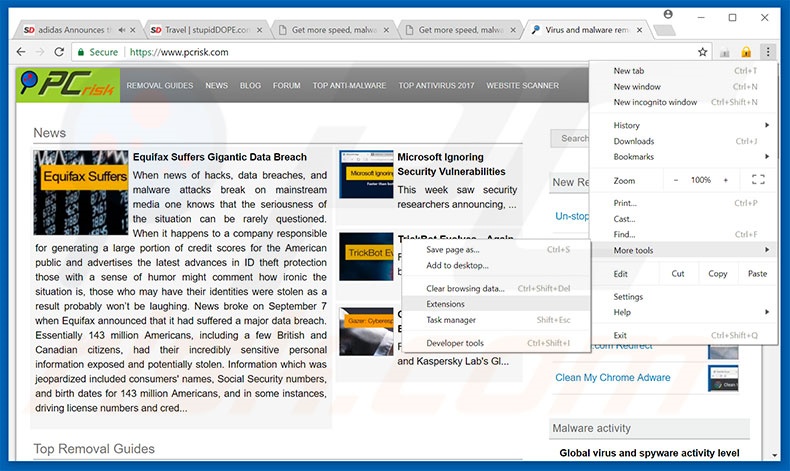This screenshot has width=790, height=471.
Task: Increase zoom with plus button
Action: [726, 180]
